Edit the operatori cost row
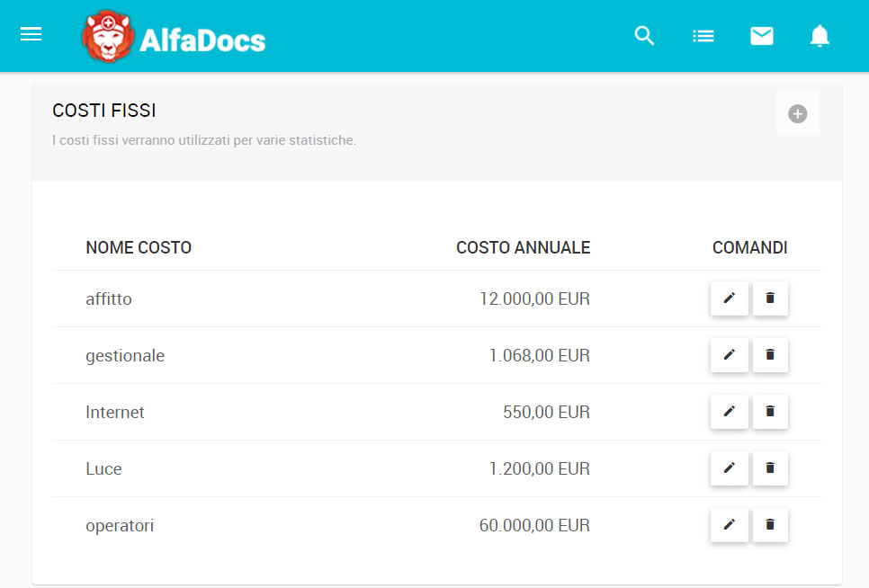This screenshot has height=588, width=869. tap(730, 525)
